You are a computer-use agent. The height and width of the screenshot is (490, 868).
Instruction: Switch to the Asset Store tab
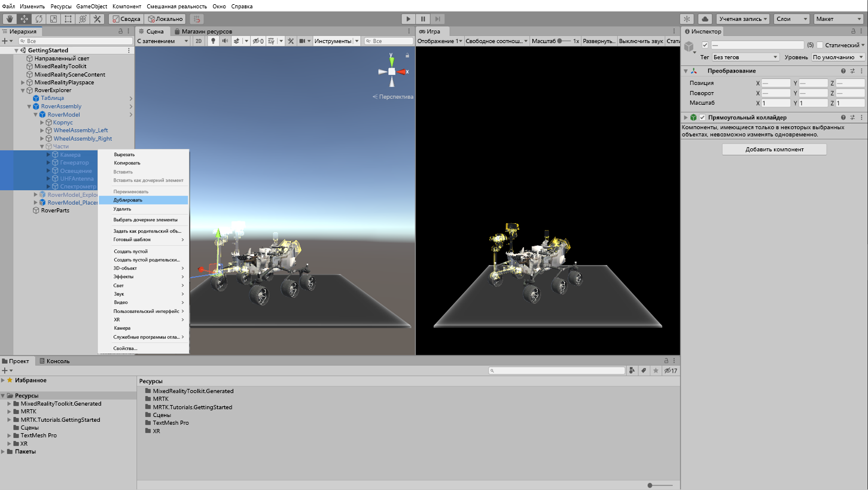point(203,31)
